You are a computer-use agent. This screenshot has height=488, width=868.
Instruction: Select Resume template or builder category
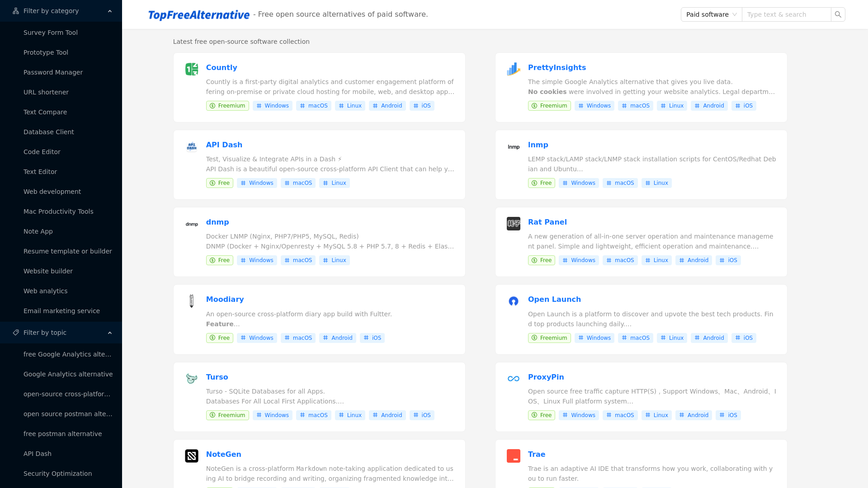click(x=61, y=251)
